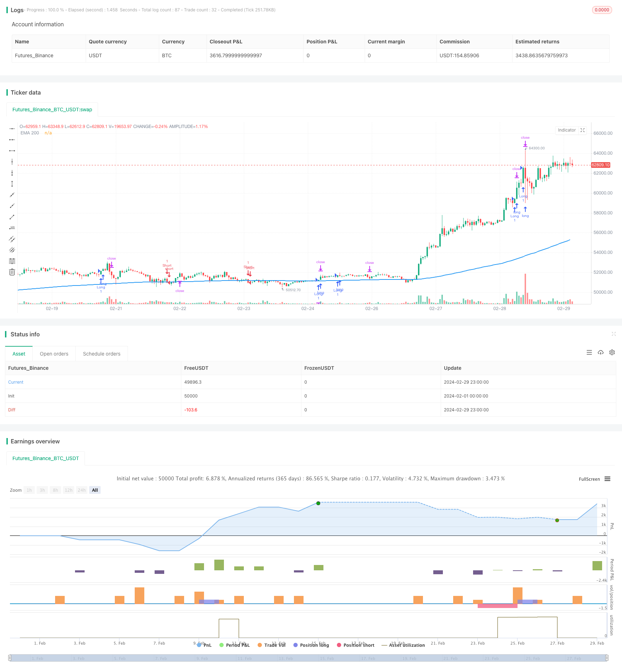The image size is (622, 672).
Task: Select the vertical straight line tool
Action: 12,162
